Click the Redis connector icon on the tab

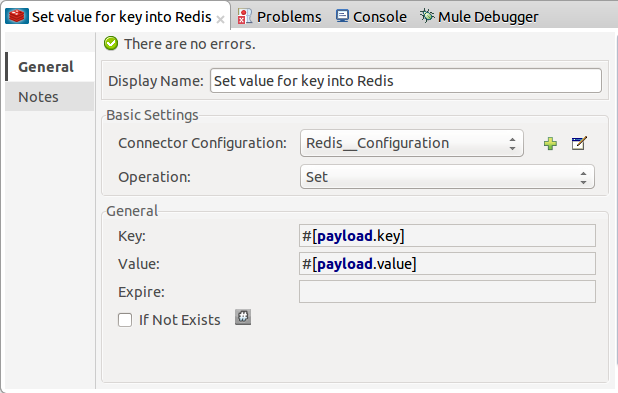coord(17,17)
